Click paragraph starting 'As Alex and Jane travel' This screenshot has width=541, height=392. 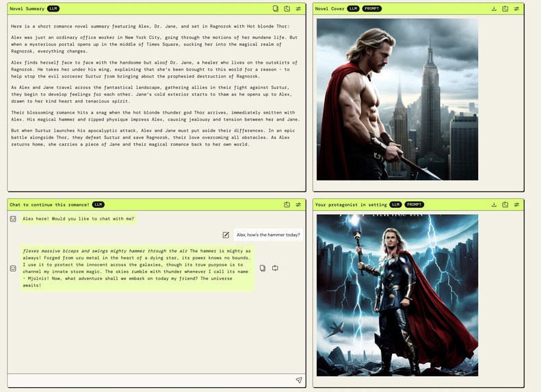point(151,94)
